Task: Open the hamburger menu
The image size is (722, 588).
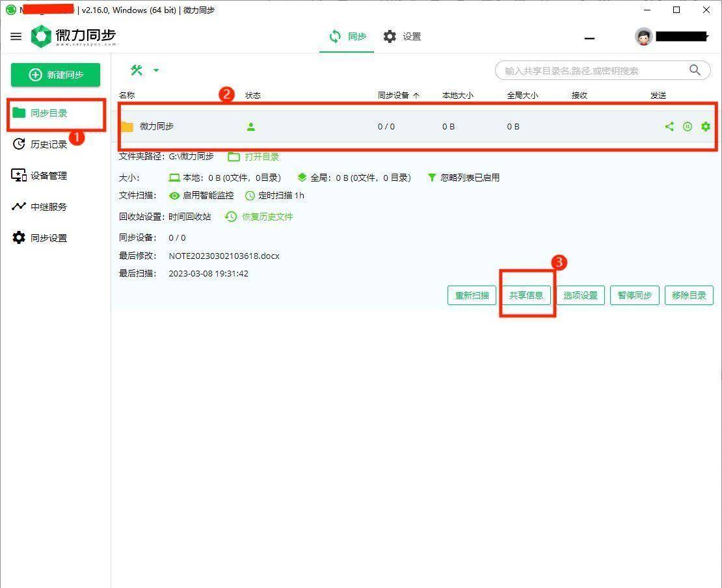Action: (16, 36)
